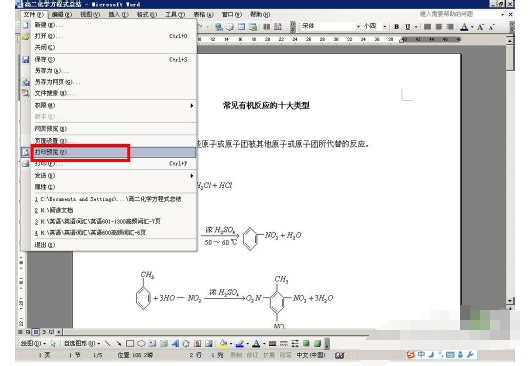Image resolution: width=530 pixels, height=366 pixels.
Task: Open the 插入 (Insert) menu
Action: tap(118, 15)
